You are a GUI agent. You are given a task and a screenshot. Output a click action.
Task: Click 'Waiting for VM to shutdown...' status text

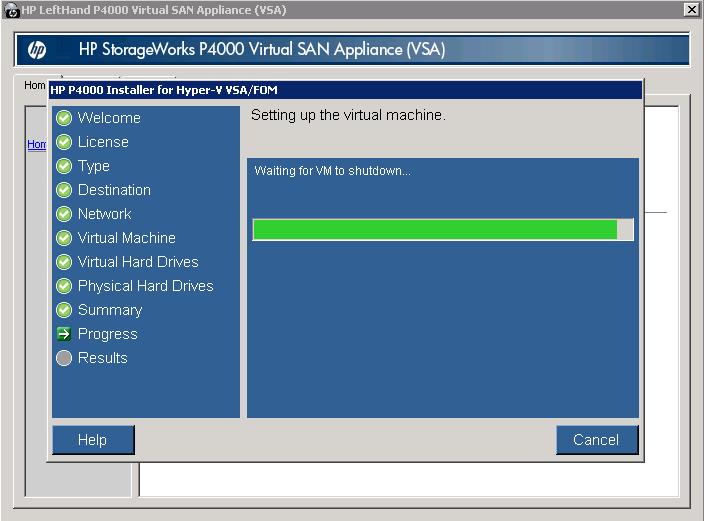pyautogui.click(x=332, y=171)
